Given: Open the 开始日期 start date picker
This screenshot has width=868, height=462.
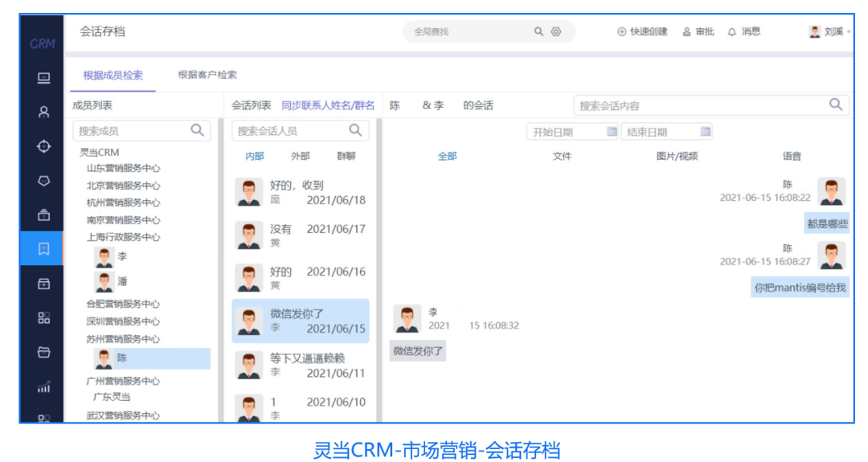Looking at the screenshot, I should (x=572, y=132).
